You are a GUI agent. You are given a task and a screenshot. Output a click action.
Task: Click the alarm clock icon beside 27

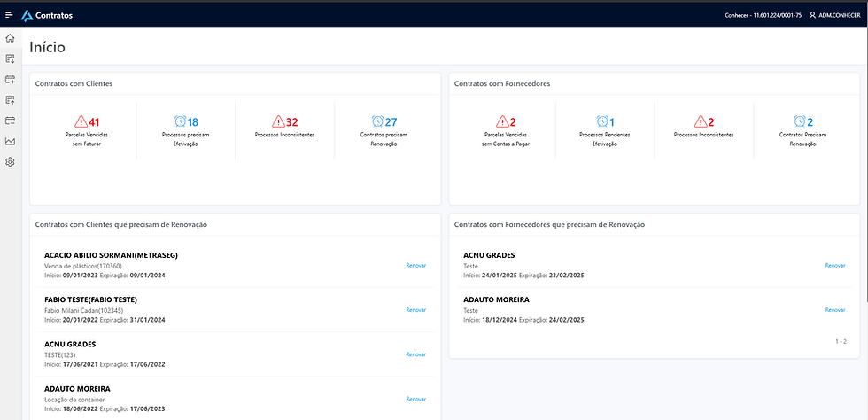coord(378,121)
